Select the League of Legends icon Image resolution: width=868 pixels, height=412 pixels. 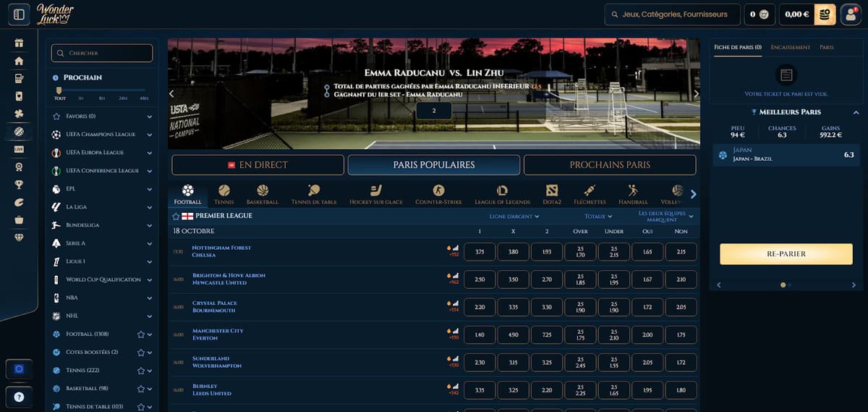tap(503, 194)
